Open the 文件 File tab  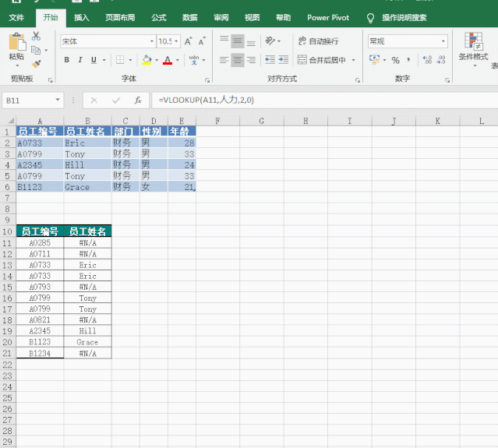click(16, 18)
